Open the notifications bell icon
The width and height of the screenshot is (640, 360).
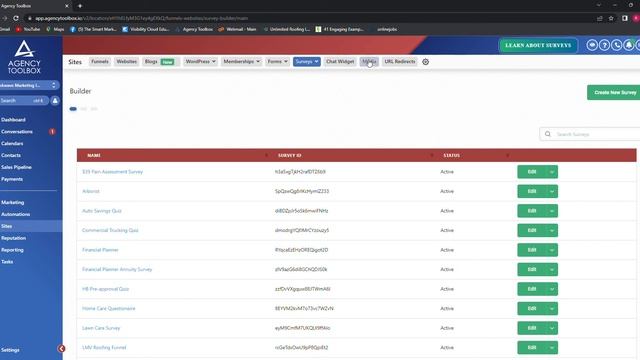(x=629, y=45)
